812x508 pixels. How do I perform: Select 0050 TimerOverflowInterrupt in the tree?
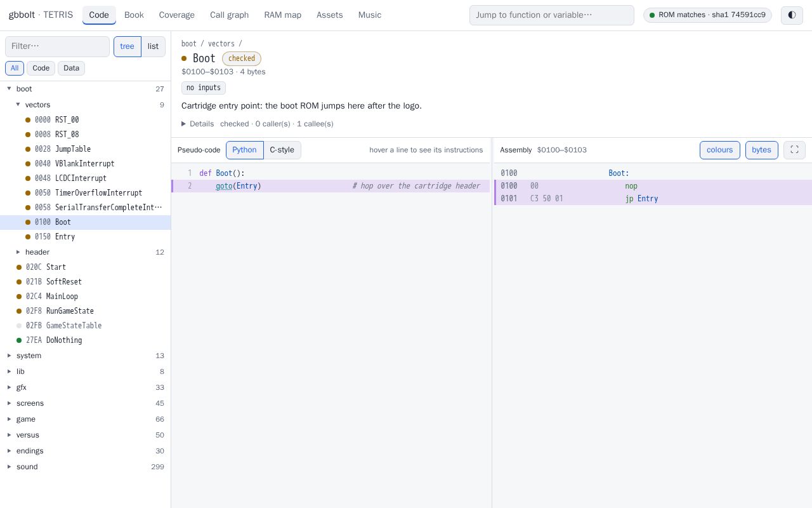[x=85, y=193]
